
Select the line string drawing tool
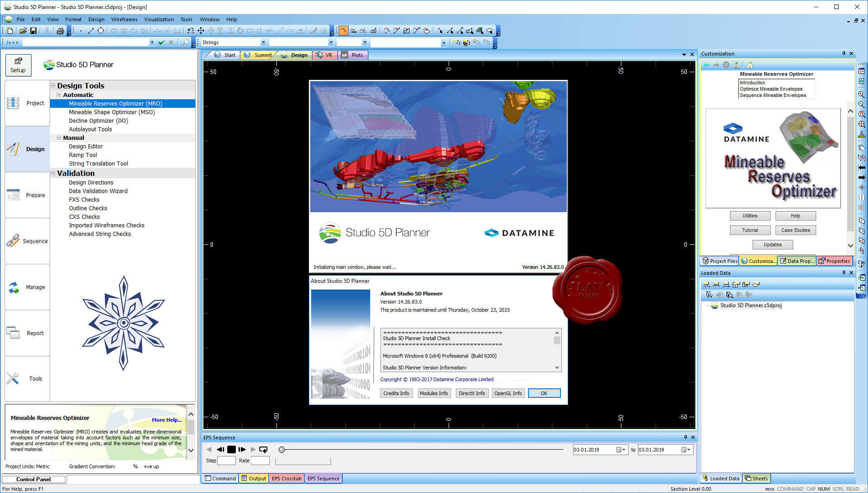coord(91,31)
